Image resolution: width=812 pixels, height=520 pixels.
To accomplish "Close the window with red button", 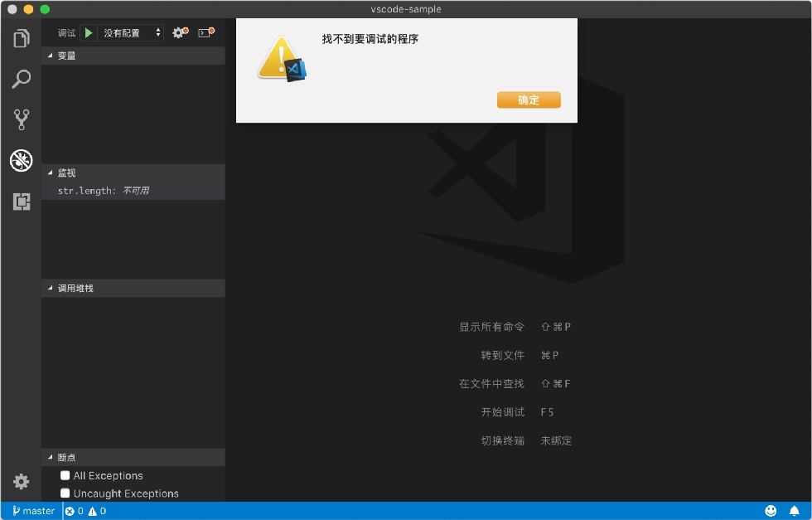I will [x=12, y=9].
